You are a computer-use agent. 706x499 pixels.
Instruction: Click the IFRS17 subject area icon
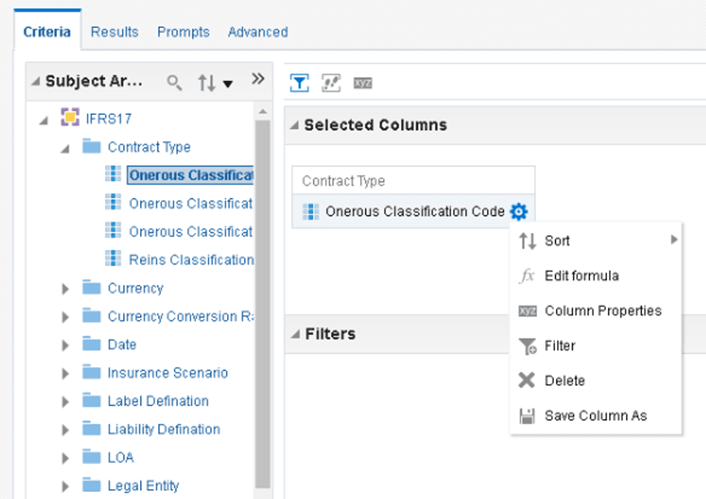[x=70, y=119]
